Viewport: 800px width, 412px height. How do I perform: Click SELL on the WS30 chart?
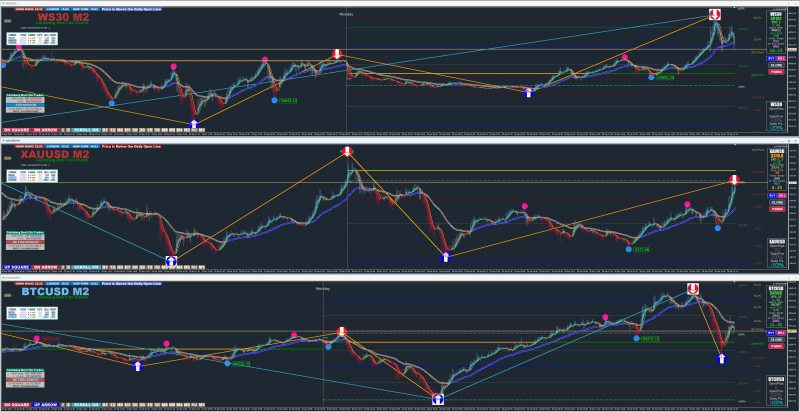781,59
